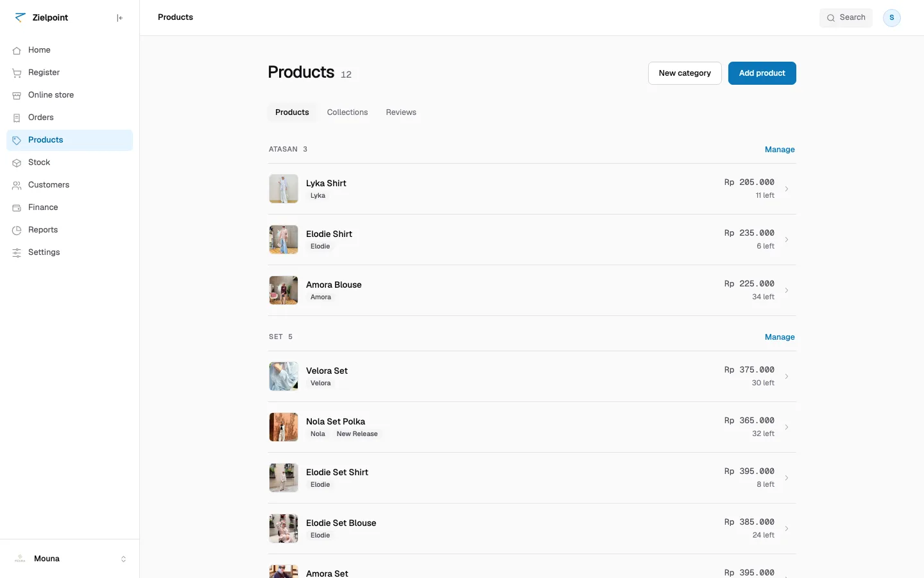The image size is (924, 578).
Task: Go to Stock in the sidebar
Action: point(69,162)
